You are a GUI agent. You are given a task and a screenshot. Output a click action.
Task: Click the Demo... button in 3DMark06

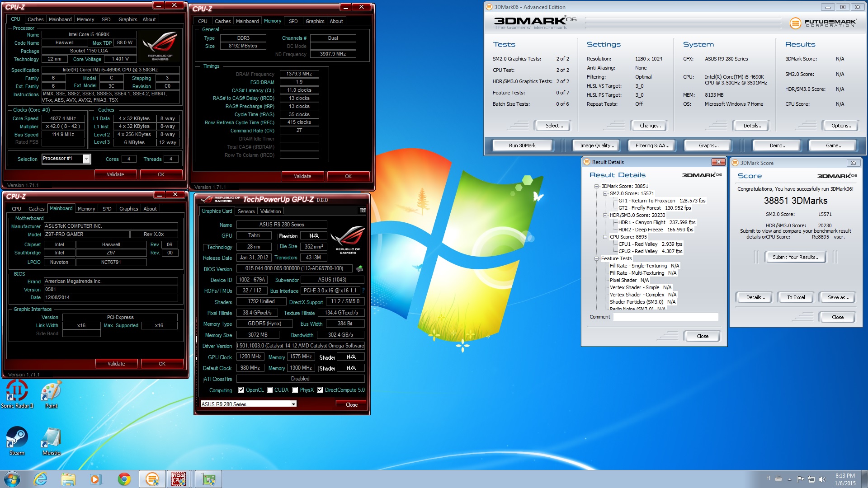coord(778,145)
